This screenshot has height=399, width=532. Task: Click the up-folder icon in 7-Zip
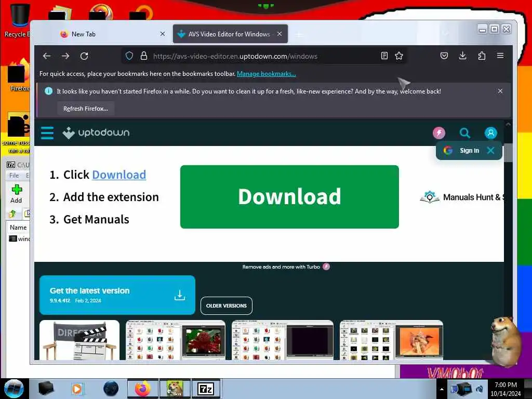[x=12, y=214]
